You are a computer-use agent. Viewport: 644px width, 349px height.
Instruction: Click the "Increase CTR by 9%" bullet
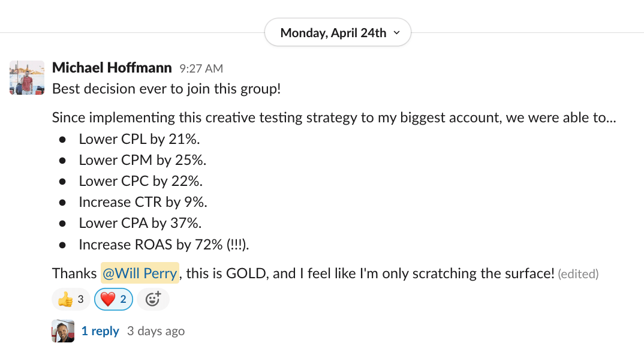click(143, 202)
